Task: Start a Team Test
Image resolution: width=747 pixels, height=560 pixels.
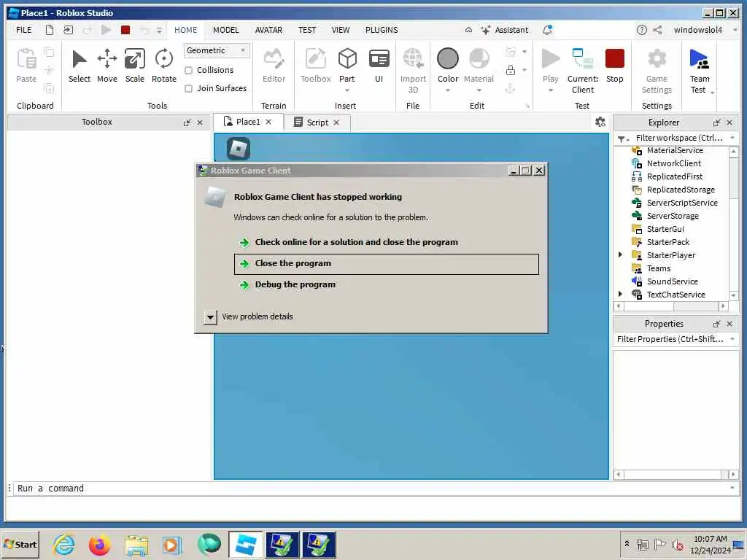Action: 700,71
